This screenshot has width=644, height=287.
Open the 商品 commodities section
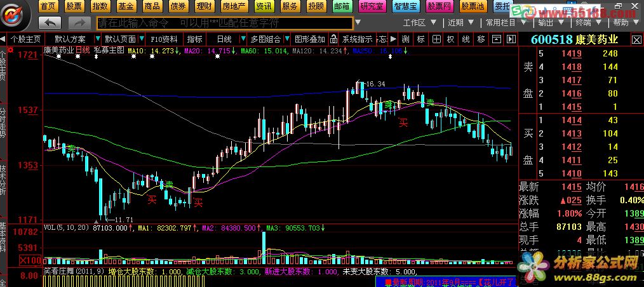(152, 6)
